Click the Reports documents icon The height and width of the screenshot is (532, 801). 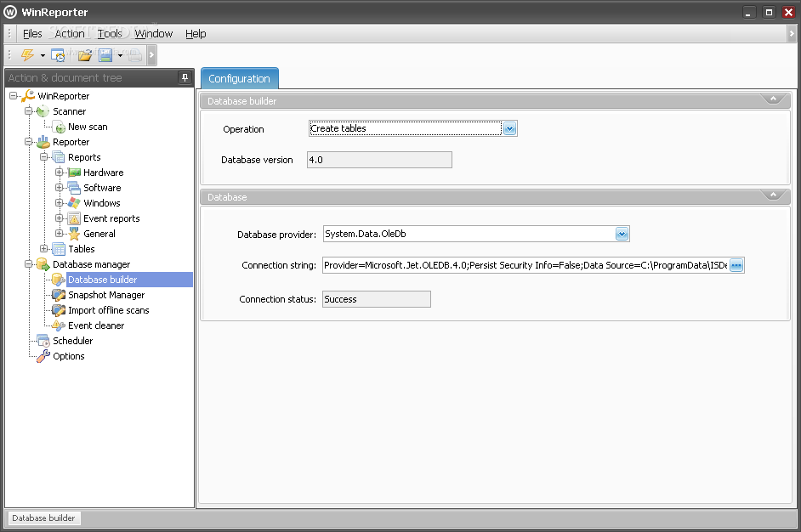pos(59,156)
